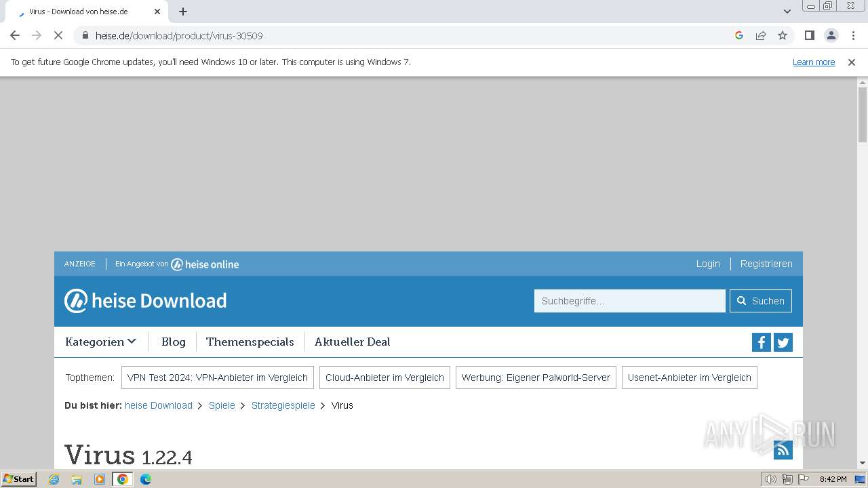Click the Registrieren link
Viewport: 868px width, 488px height.
(x=766, y=264)
